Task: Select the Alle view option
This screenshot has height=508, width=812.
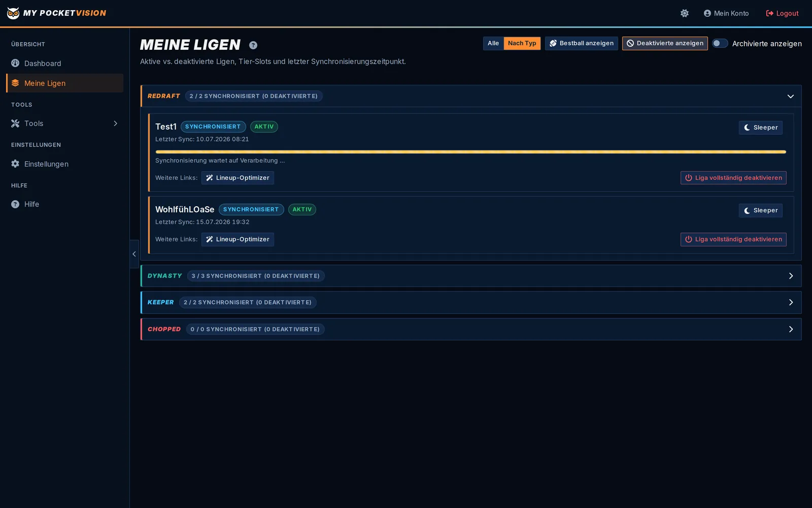Action: click(493, 43)
